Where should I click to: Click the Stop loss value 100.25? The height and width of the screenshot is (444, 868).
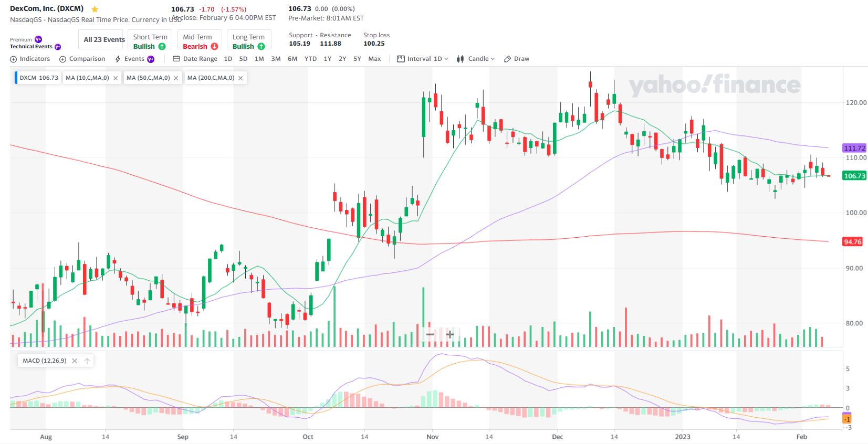click(374, 44)
